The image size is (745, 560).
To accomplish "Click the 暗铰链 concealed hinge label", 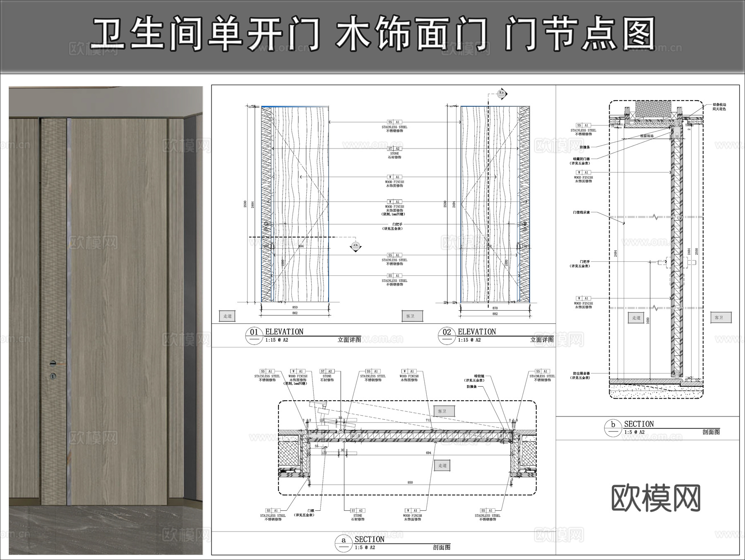I will 479,376.
